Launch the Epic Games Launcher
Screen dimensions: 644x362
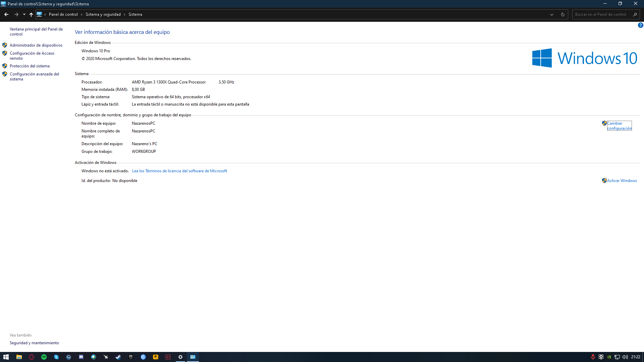click(x=130, y=357)
